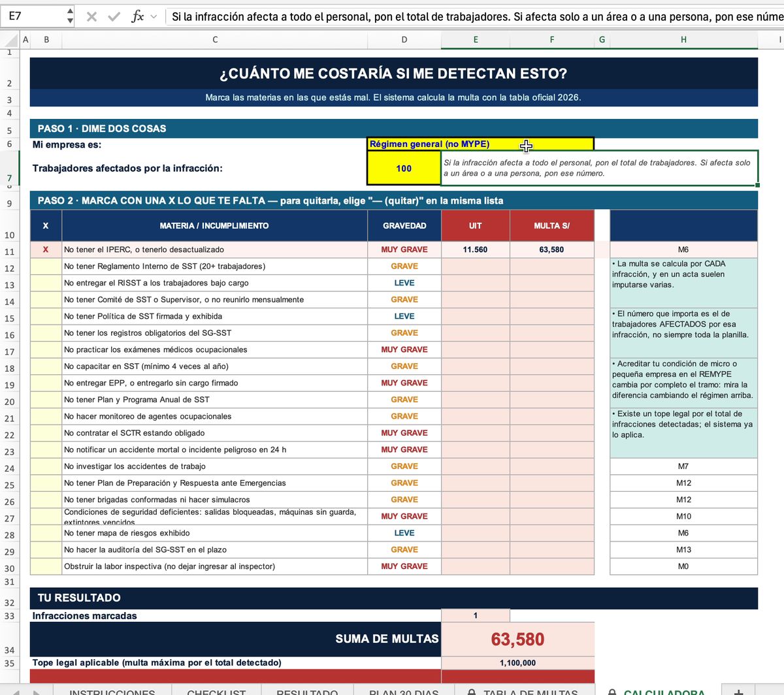
Task: Select the UIT value 11.560
Action: pos(476,250)
